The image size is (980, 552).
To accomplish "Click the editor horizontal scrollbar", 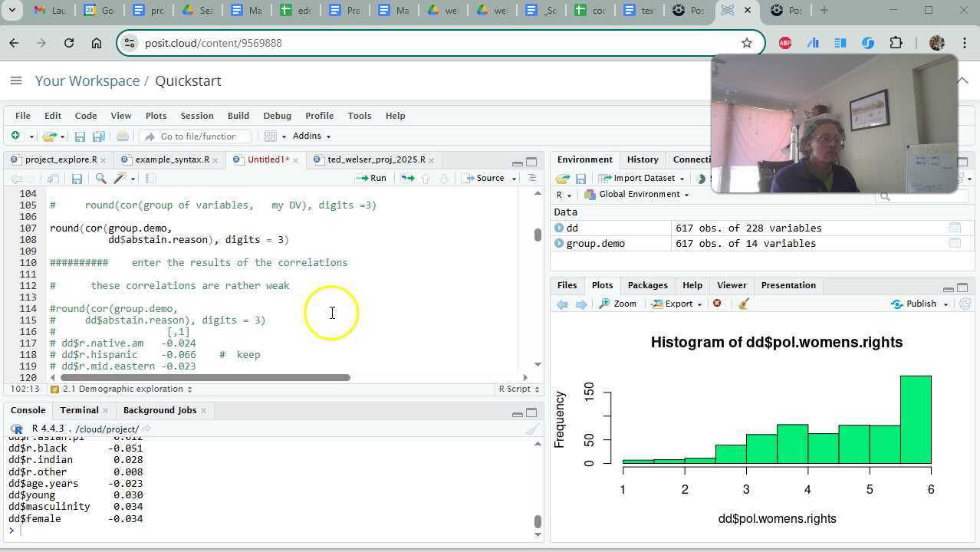I will pyautogui.click(x=205, y=377).
